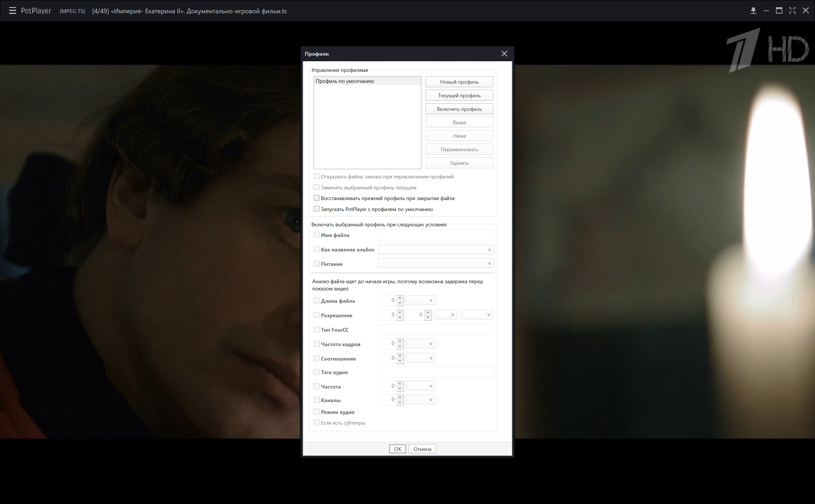Cancel the dialog with Отмена
This screenshot has height=504, width=815.
[x=422, y=449]
